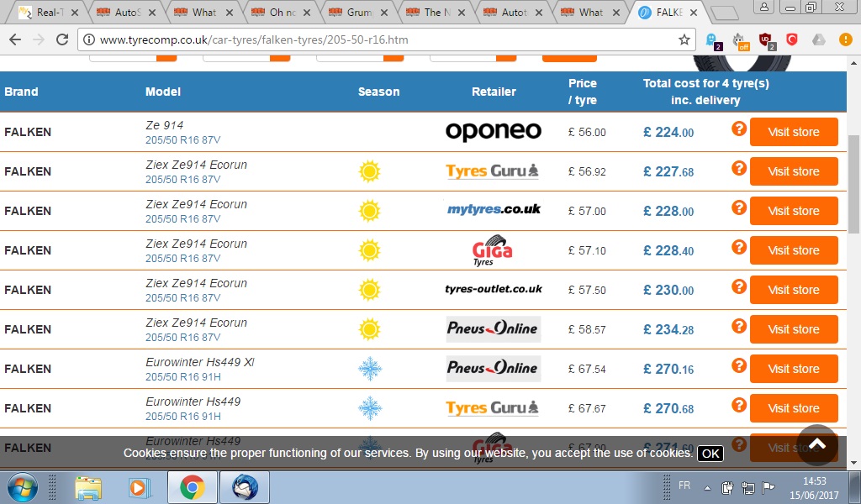This screenshot has width=861, height=504.
Task: Show hidden system tray icons
Action: click(x=707, y=487)
